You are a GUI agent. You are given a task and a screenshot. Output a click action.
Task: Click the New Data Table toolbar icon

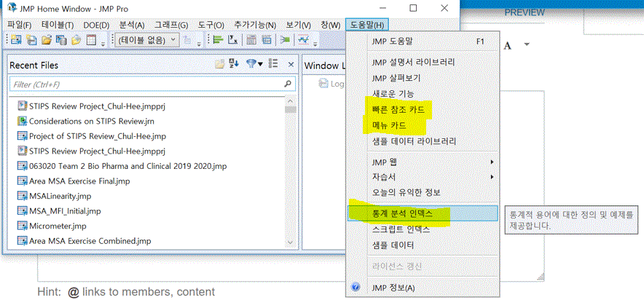(15, 40)
